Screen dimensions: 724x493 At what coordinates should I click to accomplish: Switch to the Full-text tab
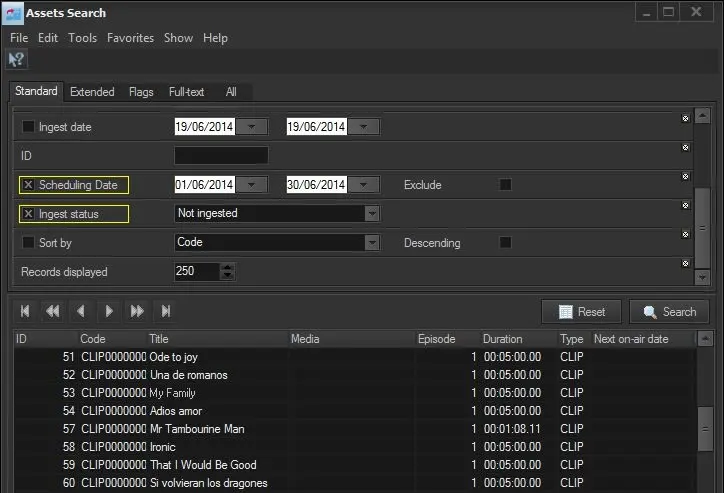(x=186, y=92)
